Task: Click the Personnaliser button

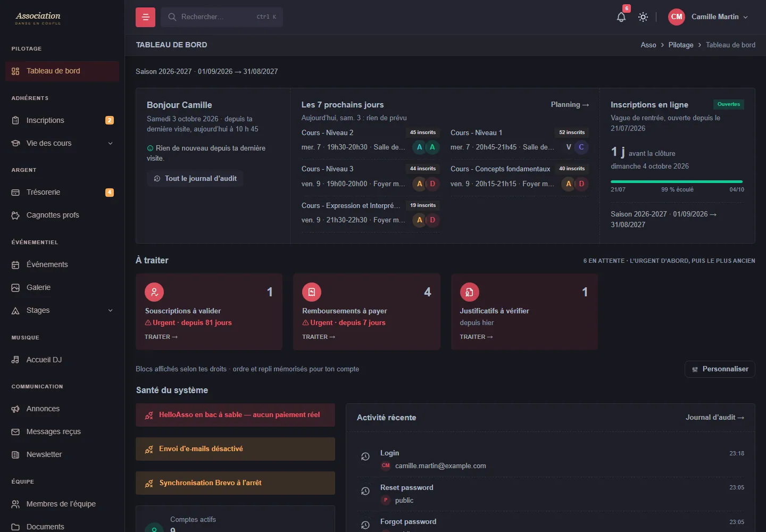Action: [x=720, y=369]
